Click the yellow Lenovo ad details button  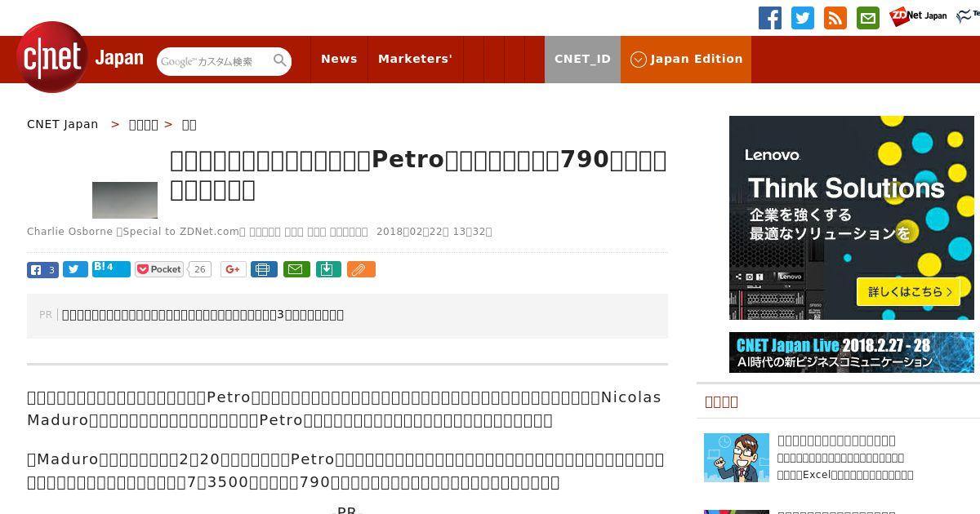908,291
